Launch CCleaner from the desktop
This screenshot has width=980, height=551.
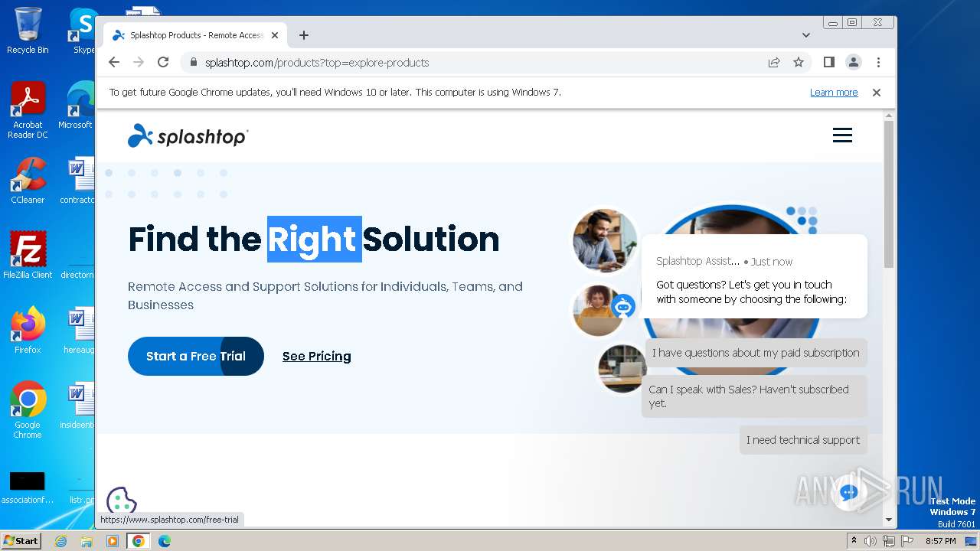coord(28,181)
